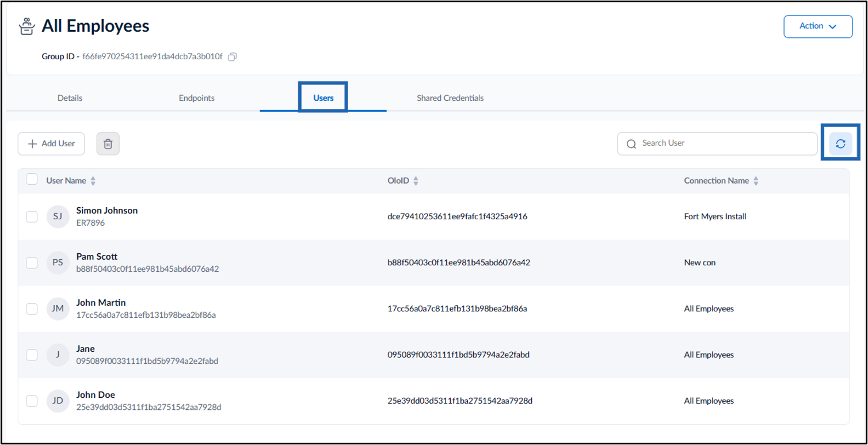Click the name John Martin
868x445 pixels.
(101, 303)
